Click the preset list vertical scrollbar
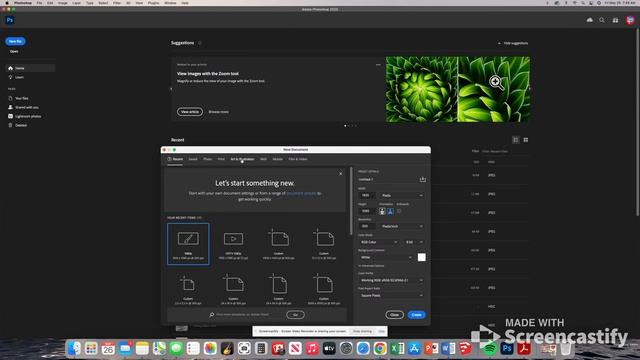 [x=351, y=201]
